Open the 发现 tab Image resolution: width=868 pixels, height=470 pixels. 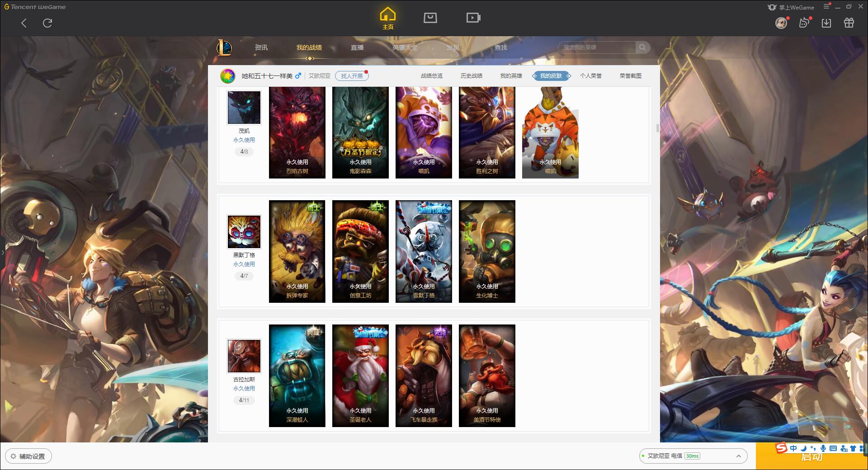(453, 47)
